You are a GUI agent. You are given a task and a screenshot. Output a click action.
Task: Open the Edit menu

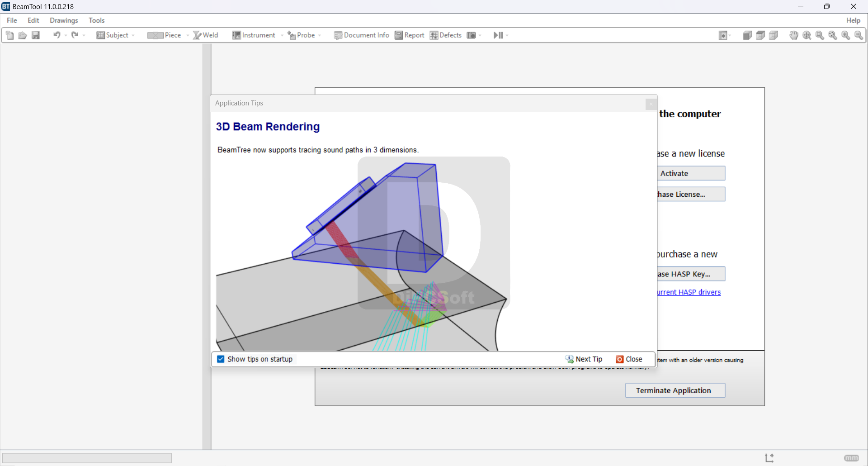(x=33, y=20)
